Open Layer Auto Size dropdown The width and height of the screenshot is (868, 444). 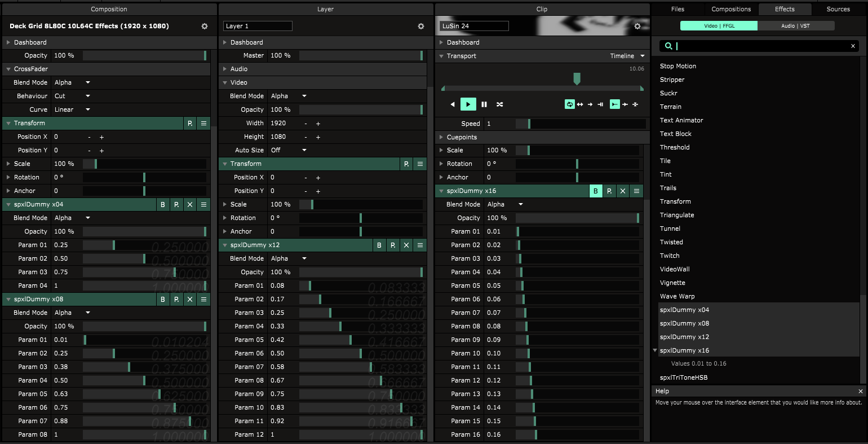[x=288, y=150]
